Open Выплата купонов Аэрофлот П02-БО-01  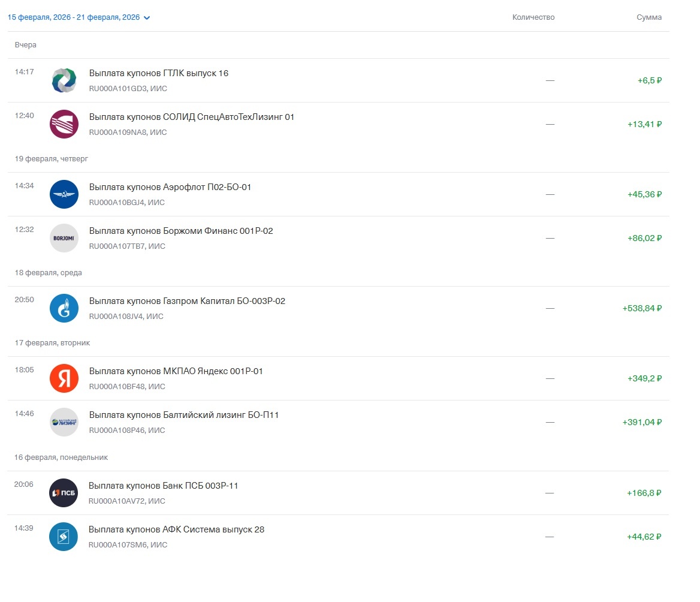pos(170,187)
